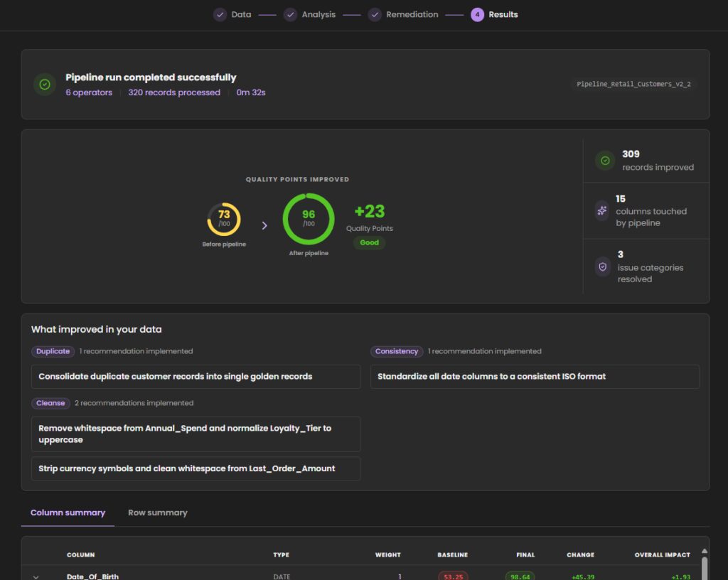
Task: Go to the Analysis step
Action: (x=318, y=14)
